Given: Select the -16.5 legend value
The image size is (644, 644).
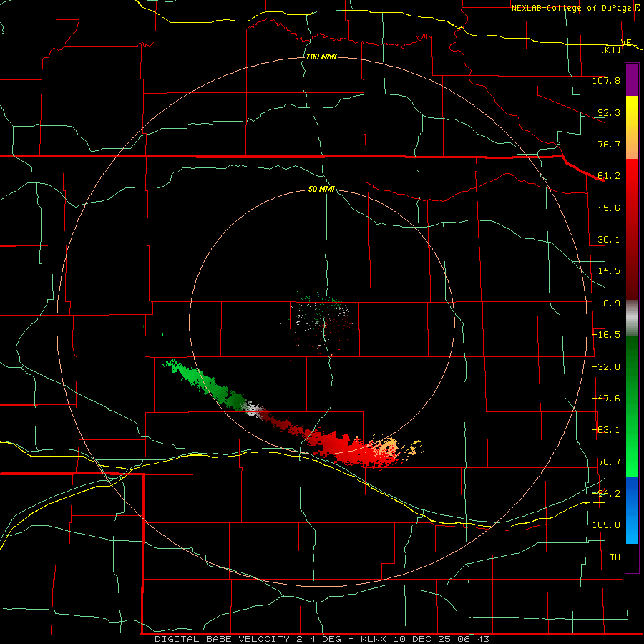Looking at the screenshot, I should point(606,335).
